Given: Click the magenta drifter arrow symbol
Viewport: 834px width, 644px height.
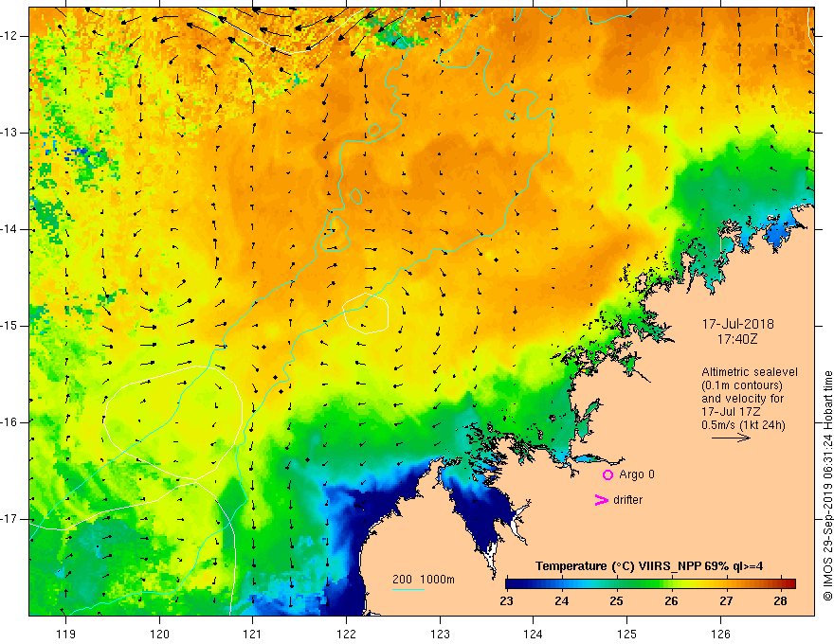Looking at the screenshot, I should tap(601, 500).
